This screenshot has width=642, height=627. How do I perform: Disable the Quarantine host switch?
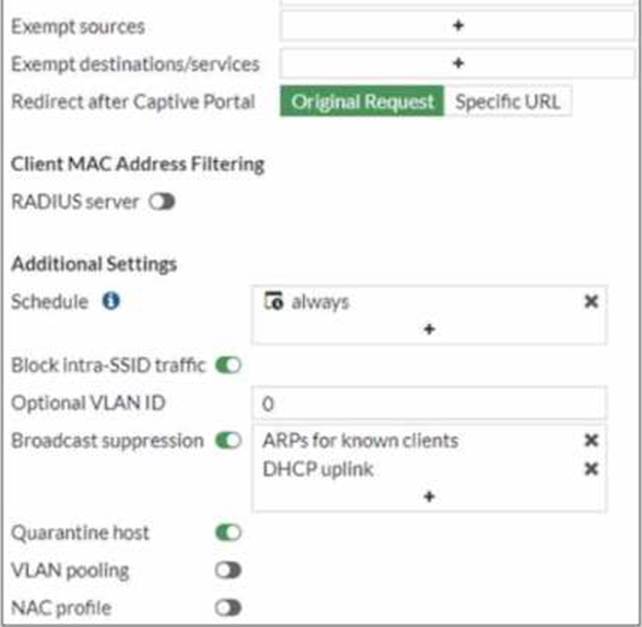(x=228, y=533)
